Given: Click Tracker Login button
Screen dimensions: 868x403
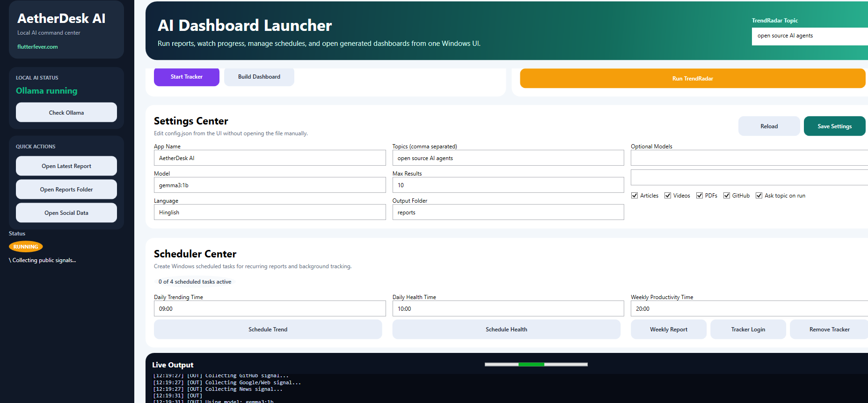Looking at the screenshot, I should coord(748,329).
